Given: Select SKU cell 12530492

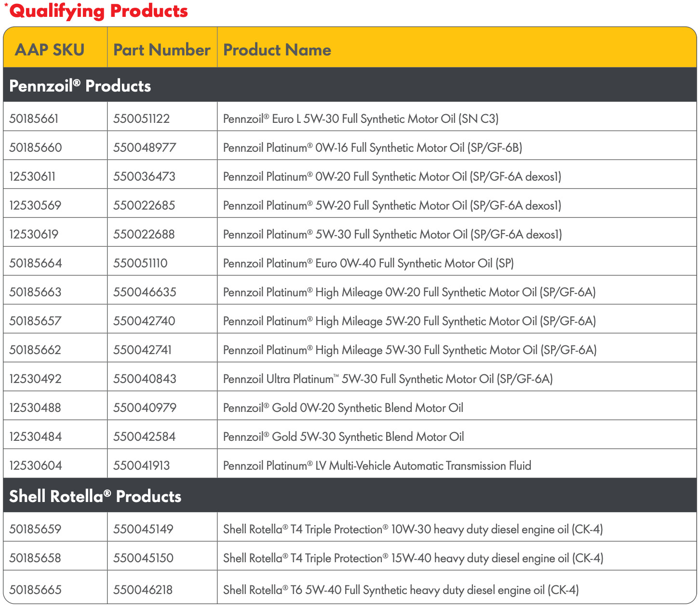Looking at the screenshot, I should 35,379.
